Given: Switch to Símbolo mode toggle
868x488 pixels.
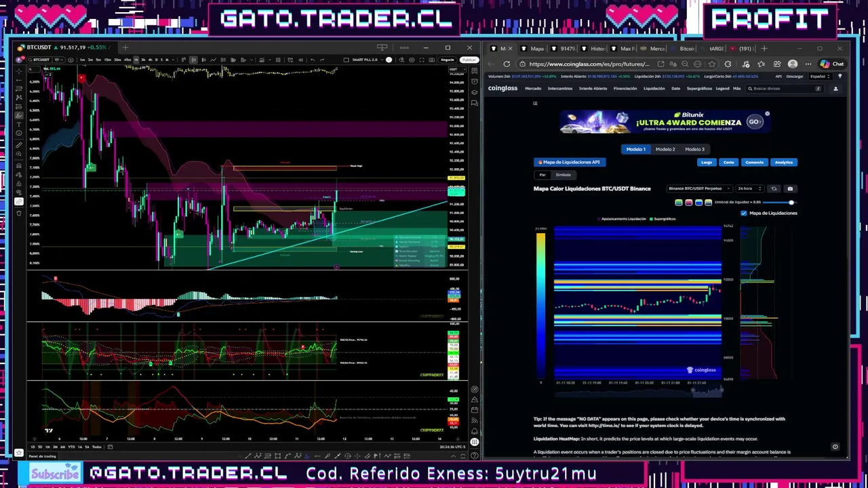Looking at the screenshot, I should coord(564,175).
